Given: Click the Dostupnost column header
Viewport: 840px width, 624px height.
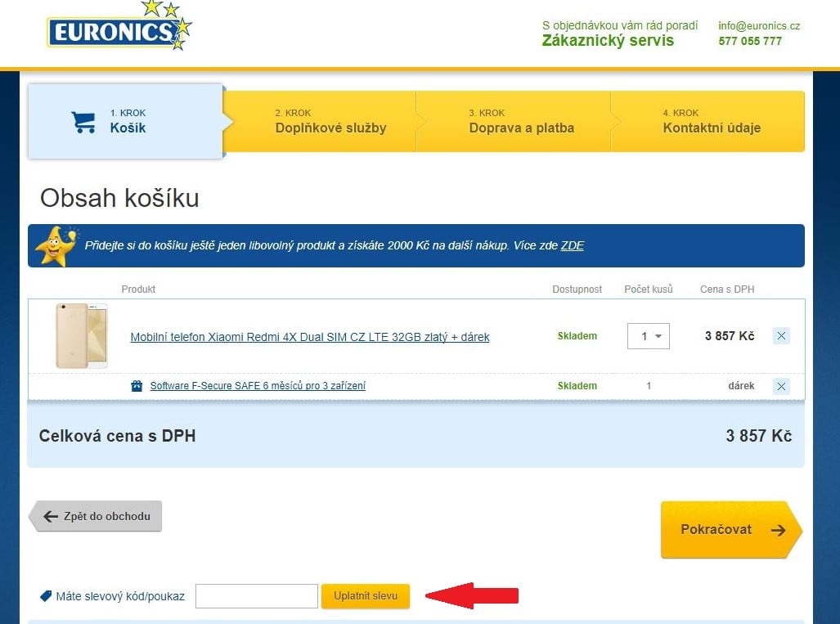Looking at the screenshot, I should click(x=577, y=290).
